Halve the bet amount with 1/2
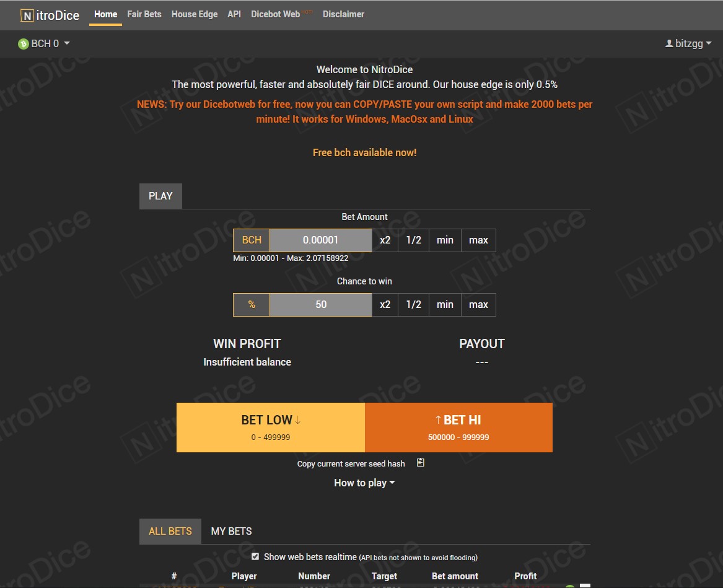The height and width of the screenshot is (588, 723). 414,240
